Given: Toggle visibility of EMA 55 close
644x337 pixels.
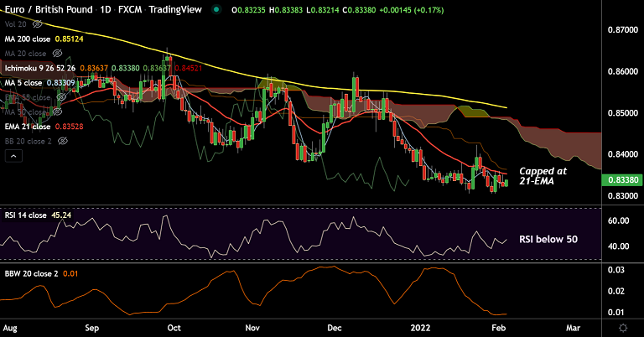Looking at the screenshot, I should (x=61, y=97).
